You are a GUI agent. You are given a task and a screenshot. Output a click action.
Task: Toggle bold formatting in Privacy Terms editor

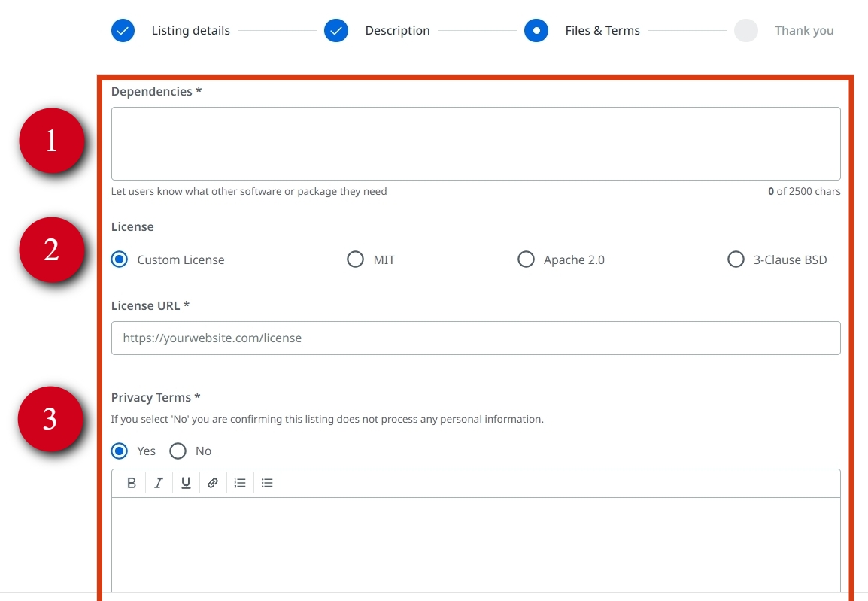pos(131,483)
